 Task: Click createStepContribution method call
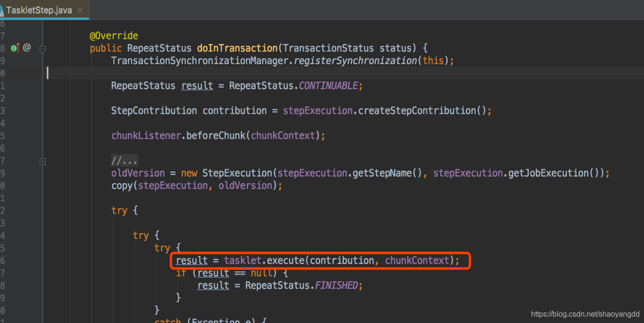[x=417, y=111]
